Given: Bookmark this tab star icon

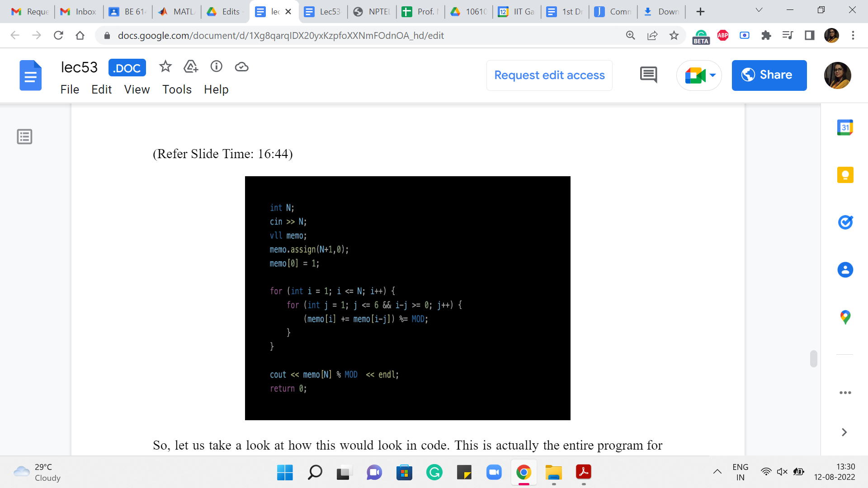Looking at the screenshot, I should click(x=674, y=35).
